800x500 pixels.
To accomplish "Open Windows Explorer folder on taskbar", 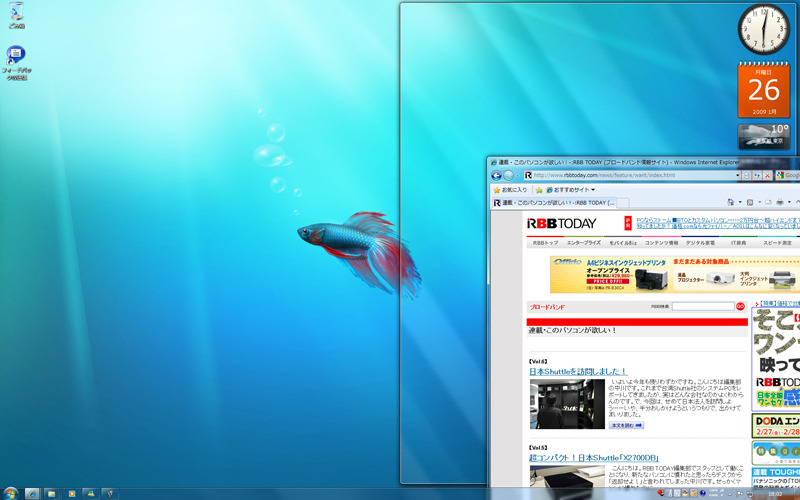I will click(x=52, y=493).
